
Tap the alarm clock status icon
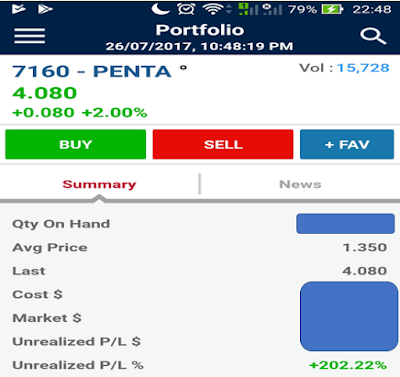(186, 9)
